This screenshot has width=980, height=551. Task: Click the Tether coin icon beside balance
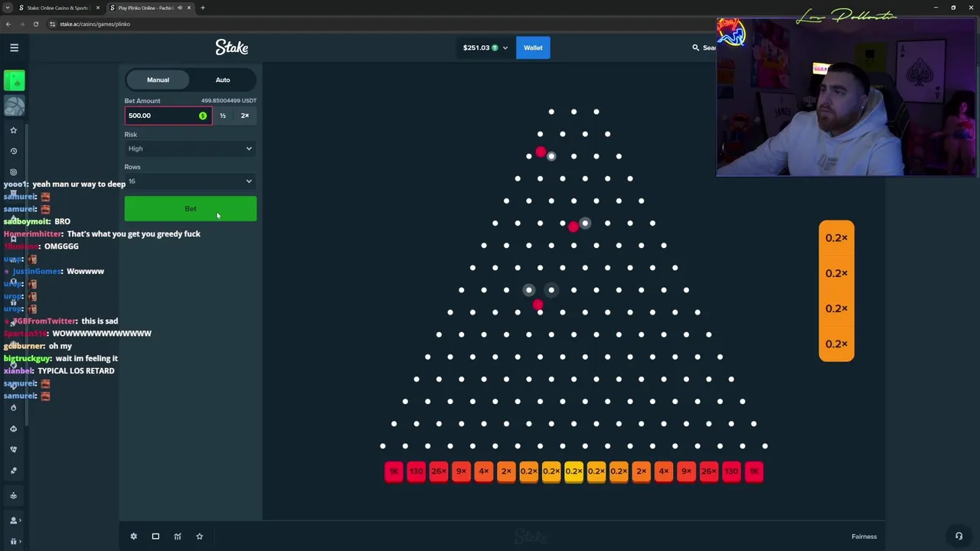click(495, 47)
